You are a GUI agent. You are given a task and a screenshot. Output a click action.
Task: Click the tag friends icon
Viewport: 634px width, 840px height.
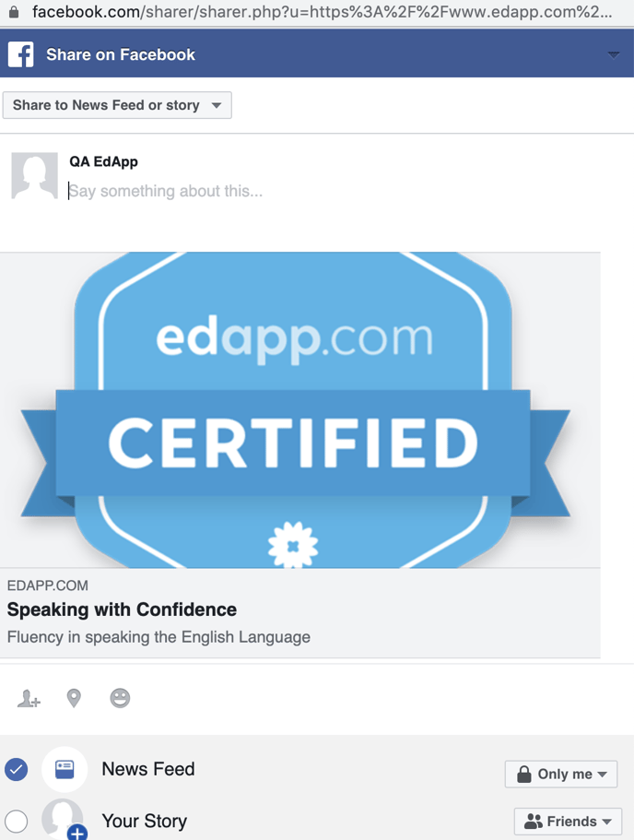(29, 699)
